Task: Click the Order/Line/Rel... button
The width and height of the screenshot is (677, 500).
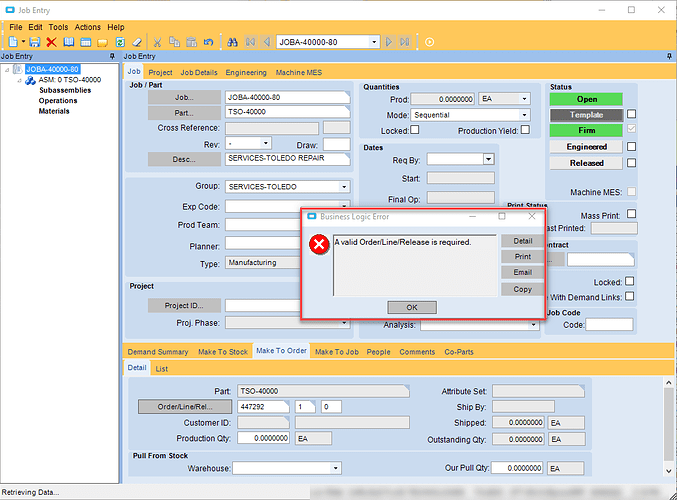Action: [185, 407]
